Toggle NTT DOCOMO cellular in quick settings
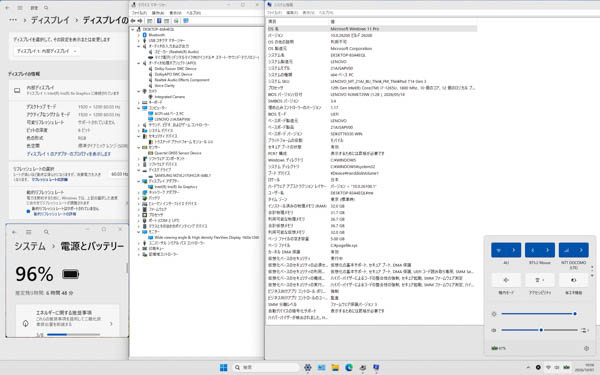The image size is (600, 375). [x=566, y=250]
